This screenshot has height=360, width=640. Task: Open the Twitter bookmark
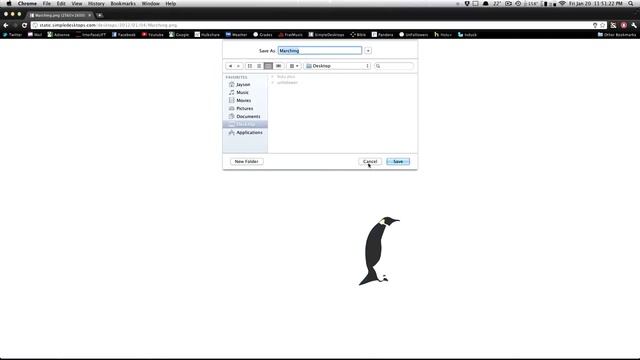point(12,35)
